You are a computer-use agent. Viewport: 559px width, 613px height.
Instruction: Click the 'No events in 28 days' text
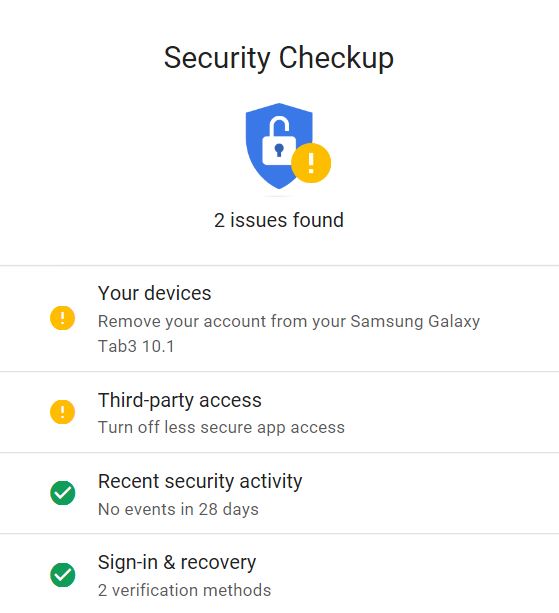tap(178, 509)
